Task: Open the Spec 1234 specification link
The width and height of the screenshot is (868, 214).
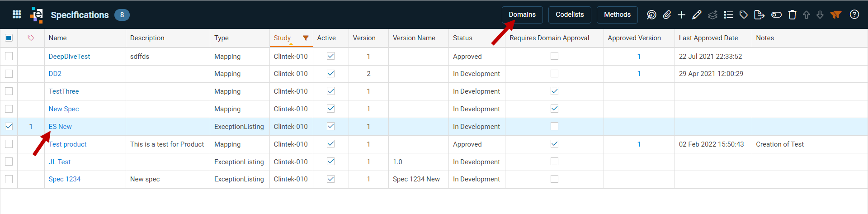Action: (x=65, y=179)
